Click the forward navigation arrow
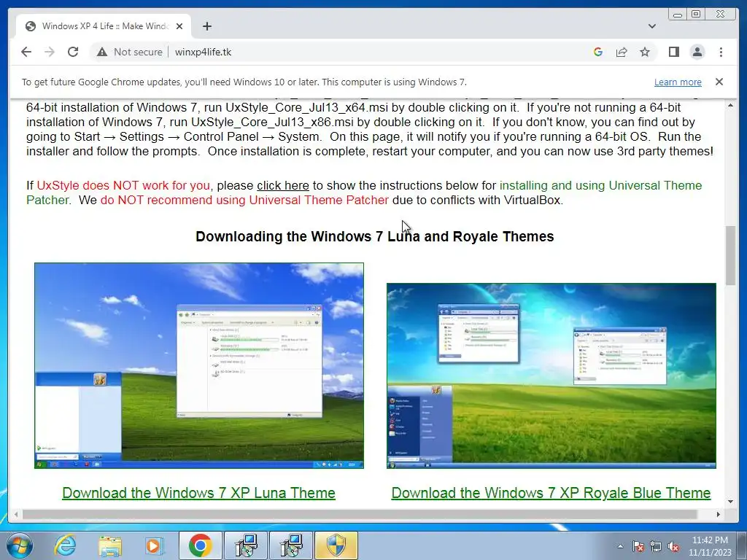Image resolution: width=747 pixels, height=560 pixels. coord(50,52)
